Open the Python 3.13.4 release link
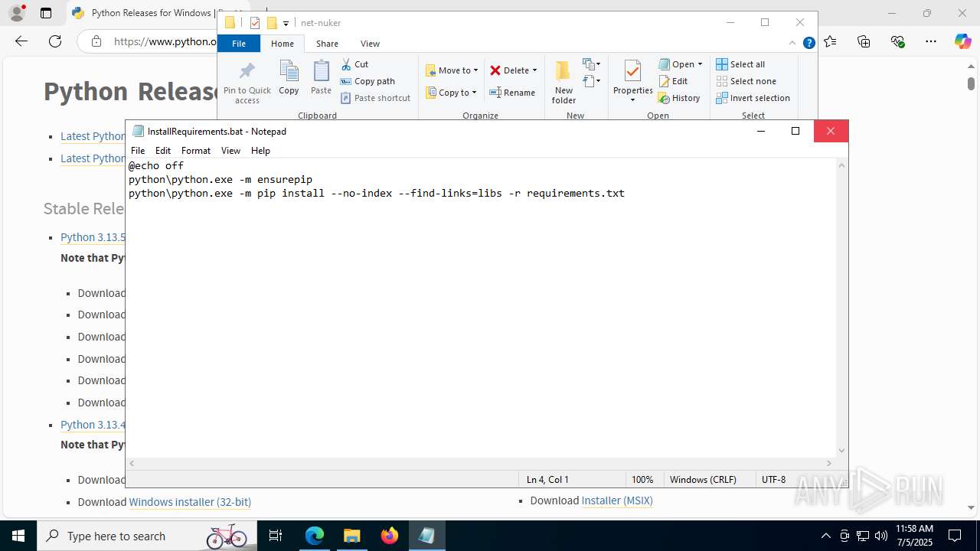This screenshot has height=551, width=980. (x=93, y=425)
